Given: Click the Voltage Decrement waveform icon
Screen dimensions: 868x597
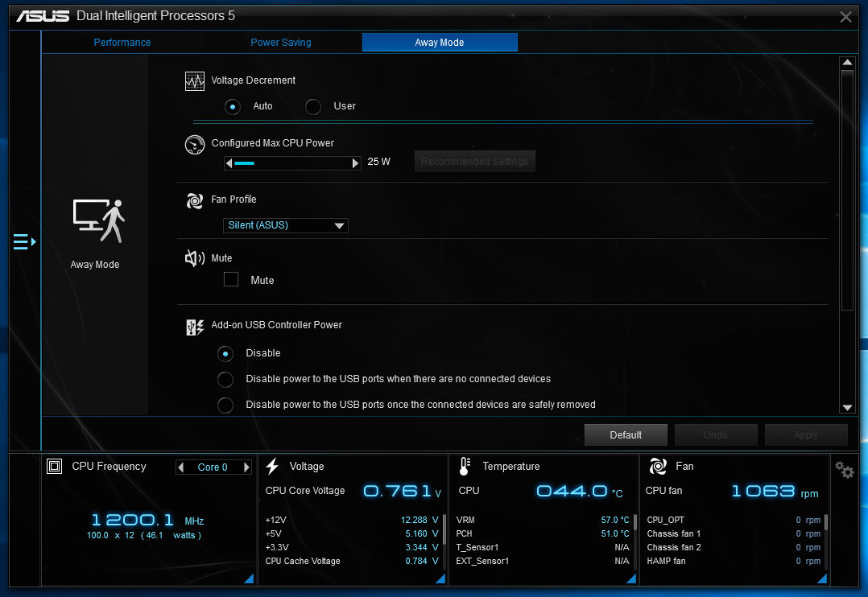Looking at the screenshot, I should tap(195, 81).
